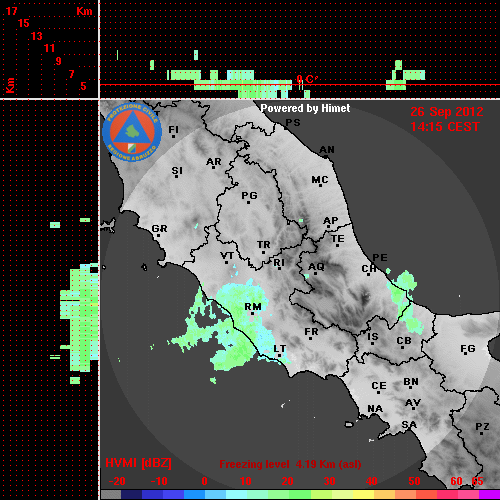
Task: Click the HVMI [dBZ] legend title
Action: click(138, 463)
